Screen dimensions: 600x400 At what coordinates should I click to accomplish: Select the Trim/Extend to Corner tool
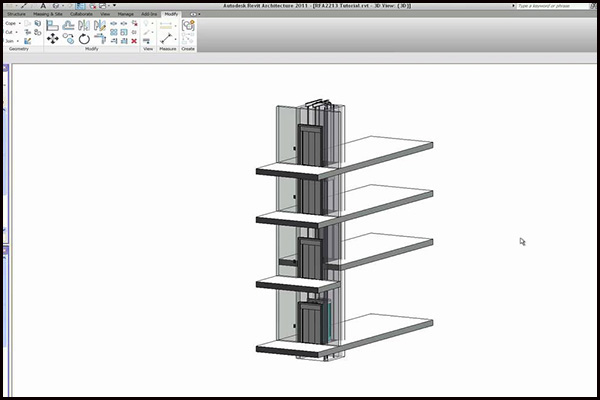(x=100, y=39)
